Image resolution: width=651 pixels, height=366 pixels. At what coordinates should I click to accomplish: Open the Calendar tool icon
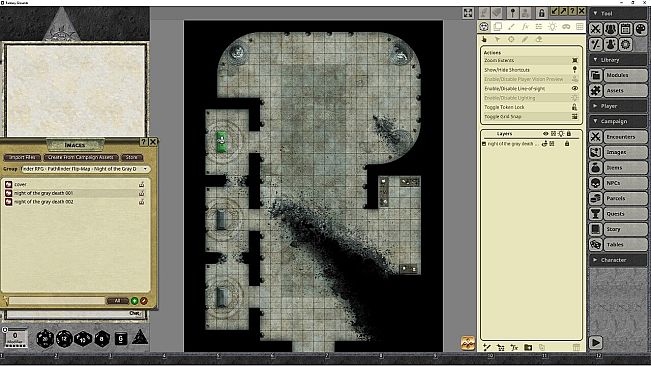tap(626, 29)
